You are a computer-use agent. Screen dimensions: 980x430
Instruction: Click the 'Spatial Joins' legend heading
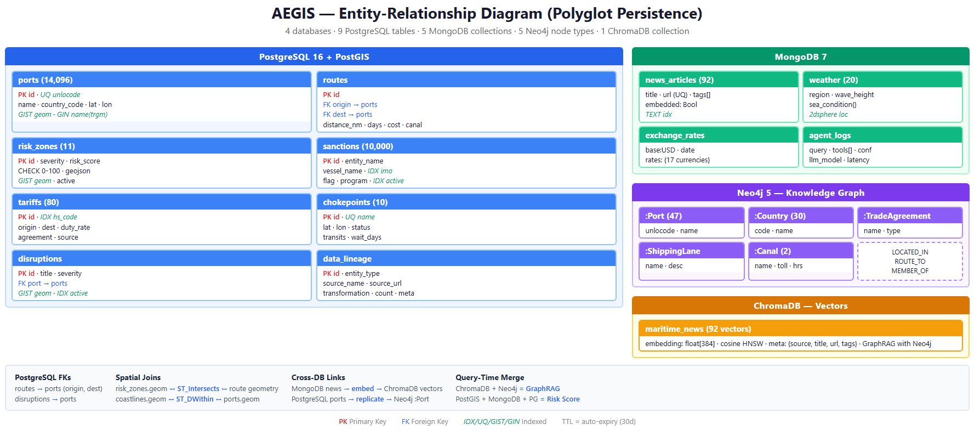pos(138,378)
